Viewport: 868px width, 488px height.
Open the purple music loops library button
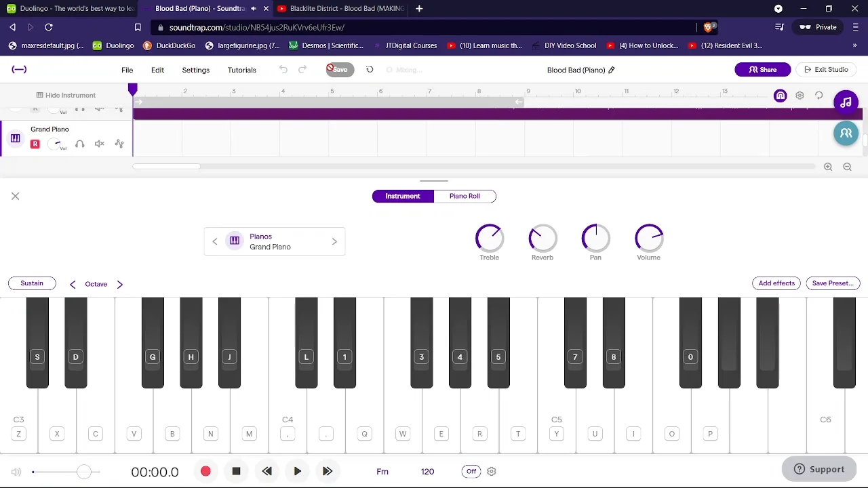click(846, 102)
